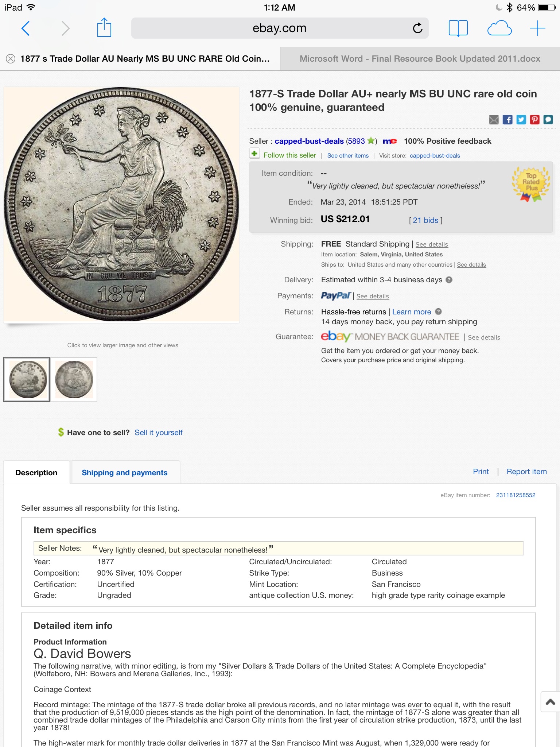The image size is (560, 747).
Task: Open the Safari share sheet icon
Action: [104, 28]
